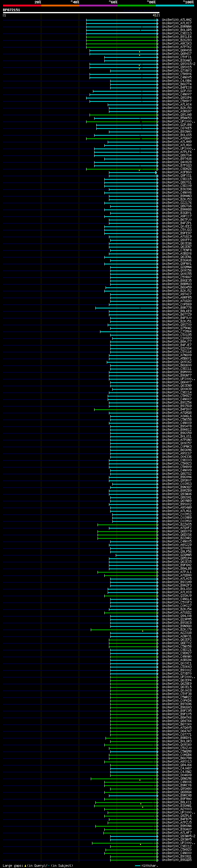
Task: Open hit UniRef100_A3FBG0
Action: [177, 172]
